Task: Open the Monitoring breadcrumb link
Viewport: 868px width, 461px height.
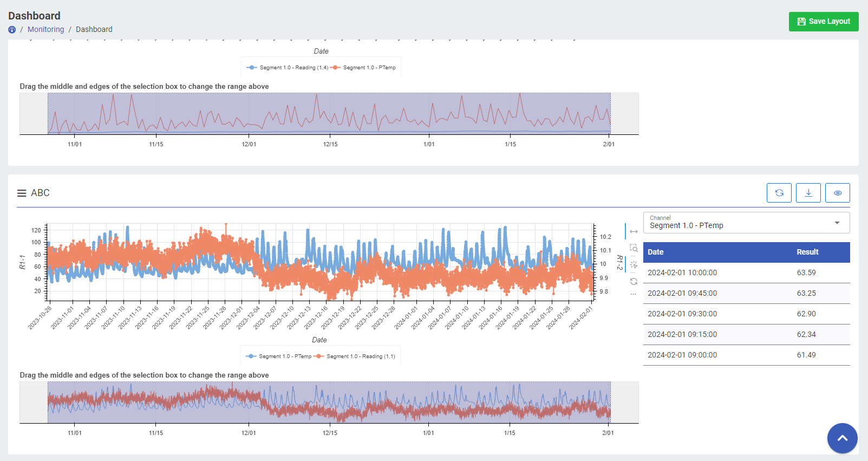Action: coord(45,30)
